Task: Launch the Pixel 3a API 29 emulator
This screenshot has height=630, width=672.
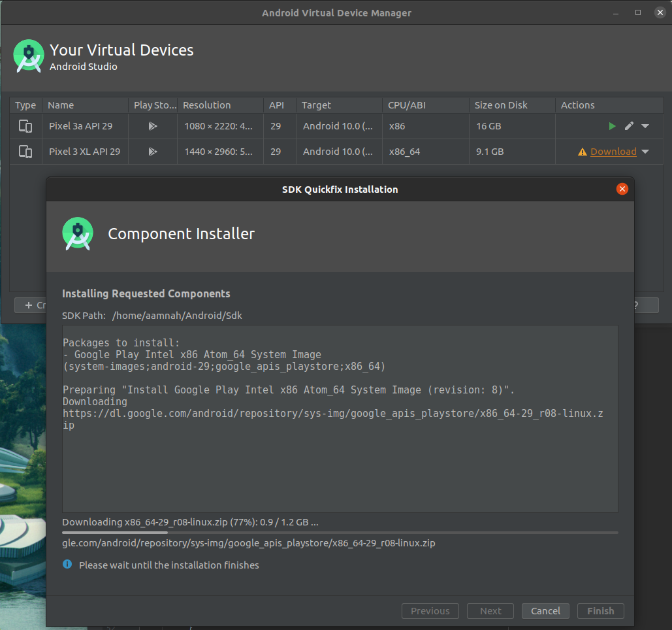Action: coord(612,126)
